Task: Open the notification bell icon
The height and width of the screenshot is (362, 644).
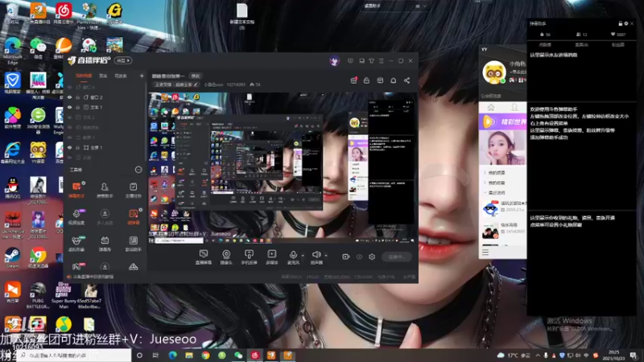Action: pos(393,80)
